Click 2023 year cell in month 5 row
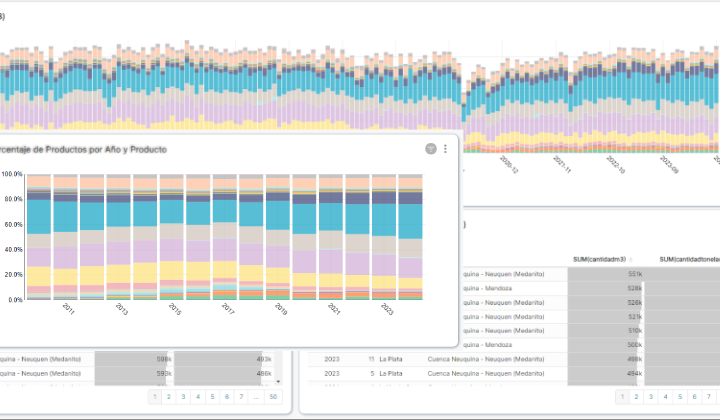The image size is (720, 420). 332,373
